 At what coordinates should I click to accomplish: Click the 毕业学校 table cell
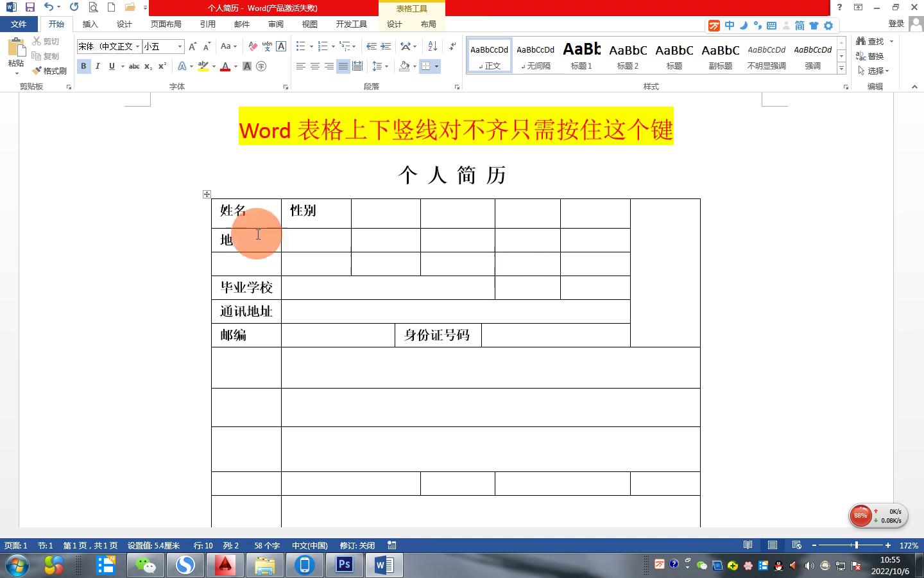(x=246, y=288)
